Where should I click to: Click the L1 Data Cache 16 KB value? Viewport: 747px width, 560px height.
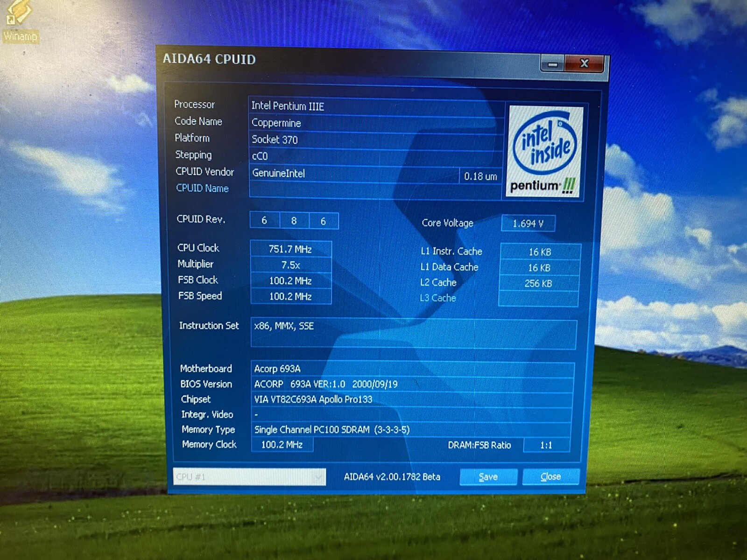coord(540,268)
